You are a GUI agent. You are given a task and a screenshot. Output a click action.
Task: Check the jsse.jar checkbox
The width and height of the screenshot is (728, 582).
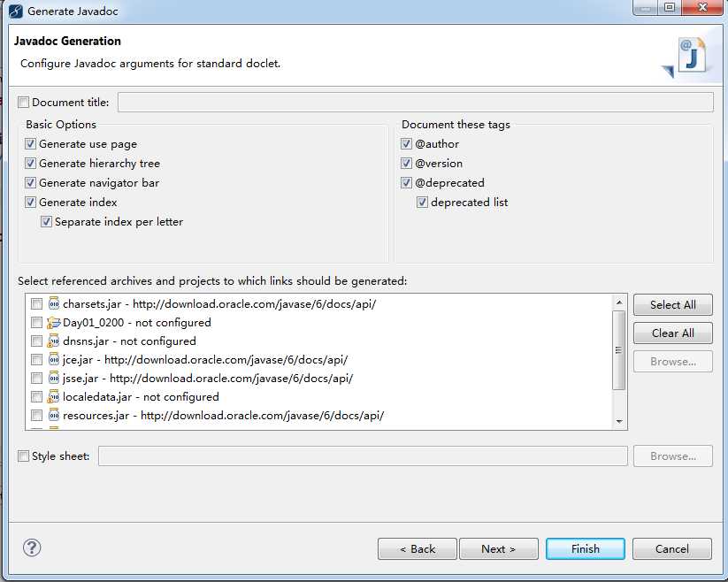(x=36, y=379)
